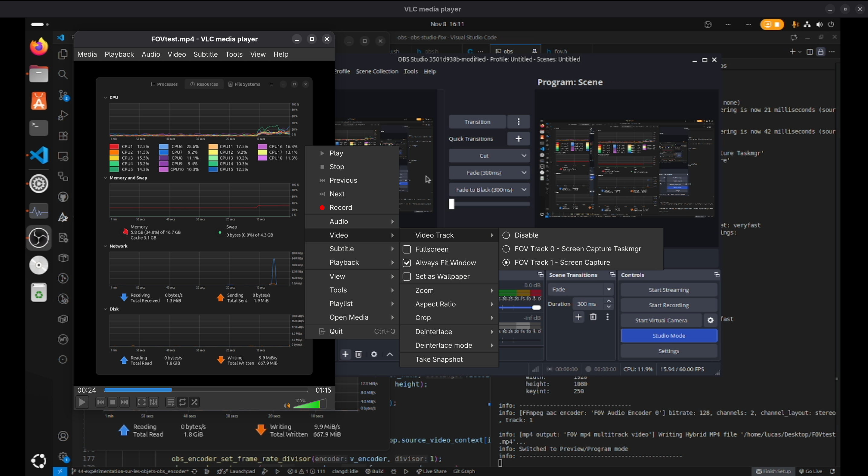Click Take Snapshot in Video submenu
Screen dimensions: 868x476
[449, 359]
